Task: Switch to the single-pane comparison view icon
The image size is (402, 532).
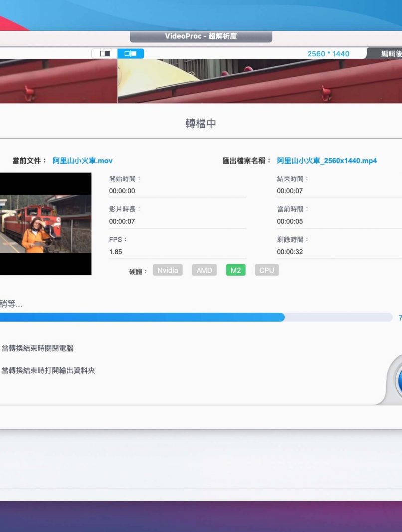Action: point(105,53)
